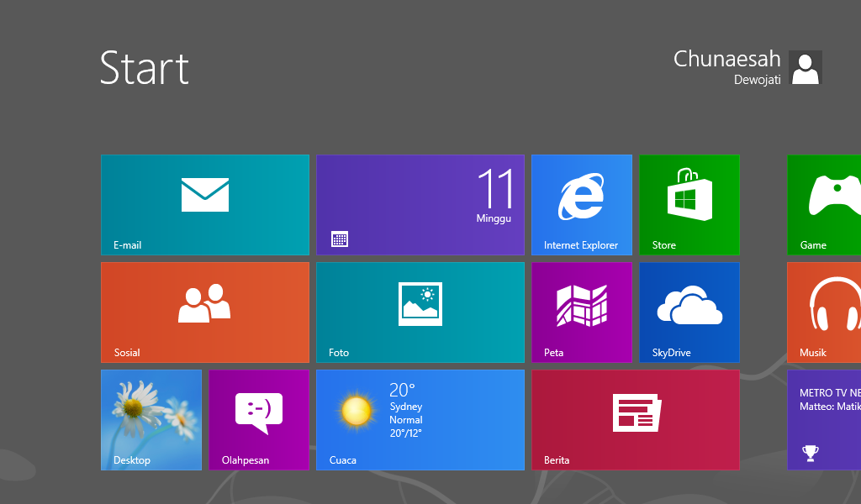
Task: Click the sun icon in weather tile
Action: click(x=356, y=411)
